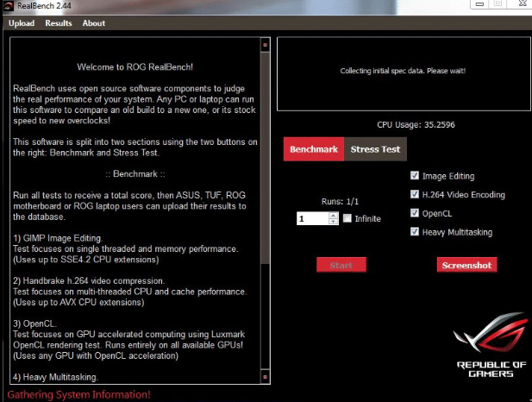Uncheck the Heavy Multitasking test
This screenshot has height=402, width=532.
(x=414, y=231)
